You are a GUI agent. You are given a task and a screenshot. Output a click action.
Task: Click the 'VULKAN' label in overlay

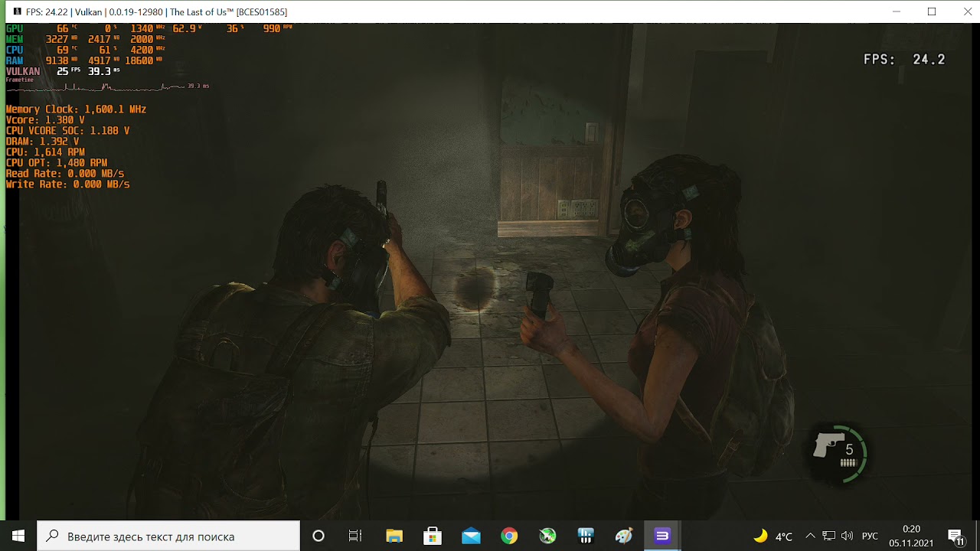click(23, 71)
